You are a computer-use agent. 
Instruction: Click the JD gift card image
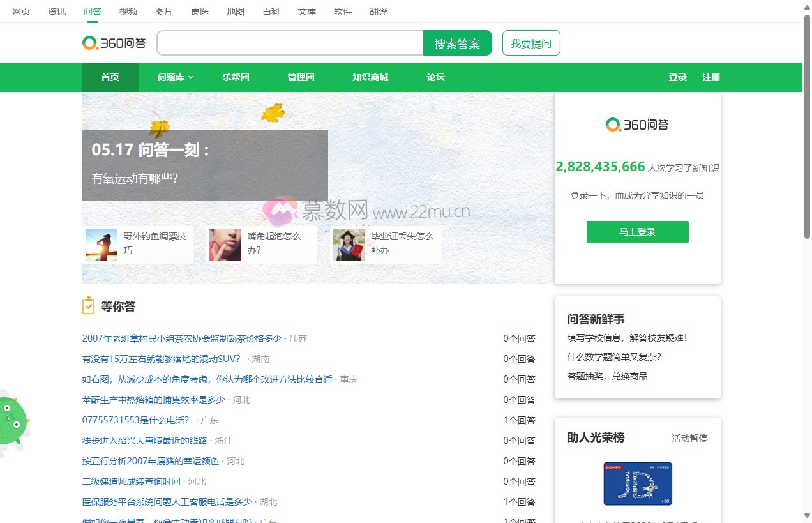pyautogui.click(x=637, y=483)
